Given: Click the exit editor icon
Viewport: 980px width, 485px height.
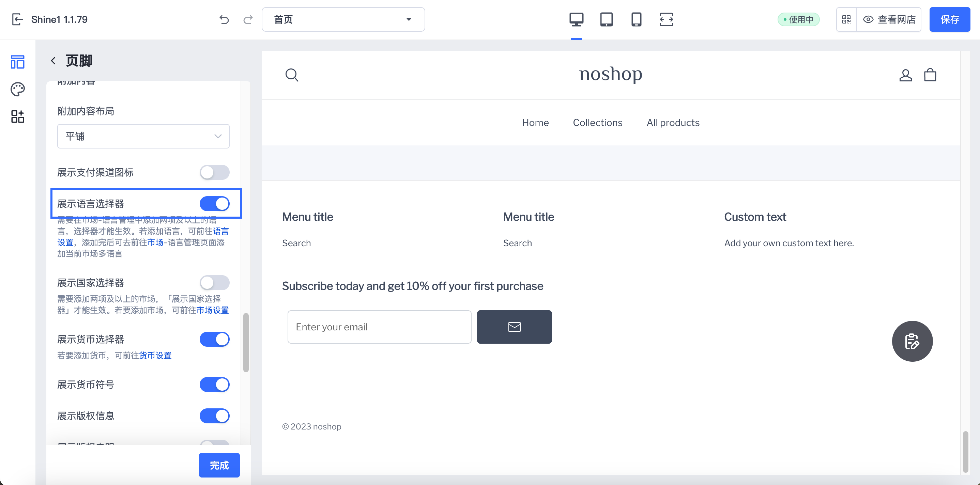Looking at the screenshot, I should click(x=17, y=19).
